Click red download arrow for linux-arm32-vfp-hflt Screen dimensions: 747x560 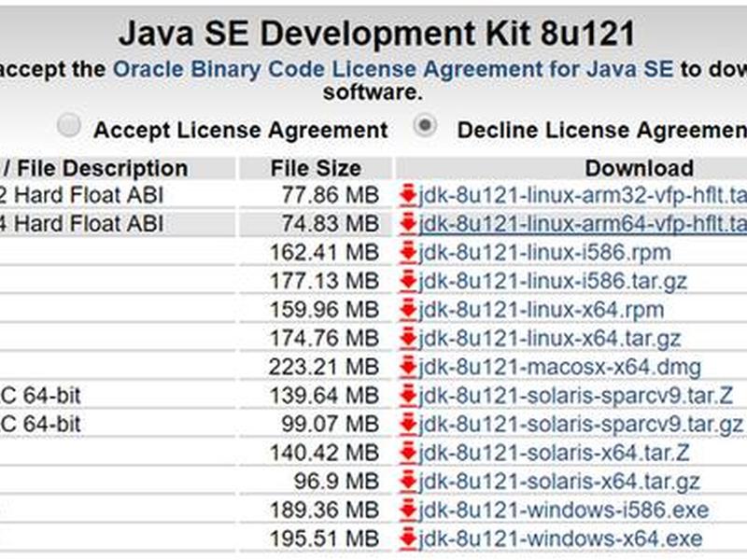[408, 195]
